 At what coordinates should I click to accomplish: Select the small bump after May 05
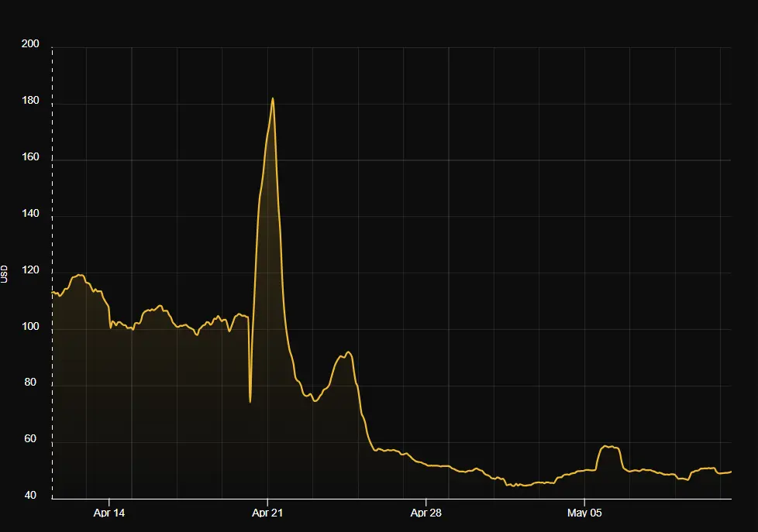pos(610,447)
